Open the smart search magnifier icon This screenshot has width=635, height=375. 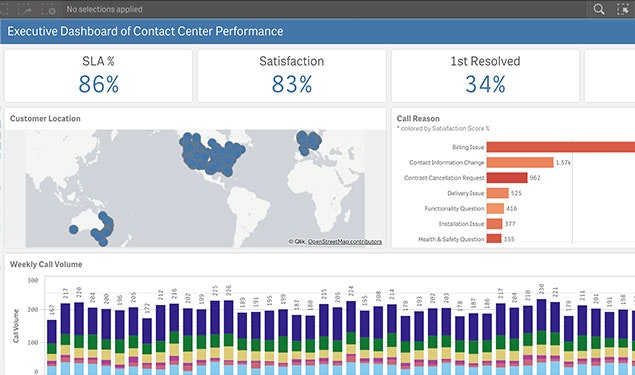coord(599,9)
